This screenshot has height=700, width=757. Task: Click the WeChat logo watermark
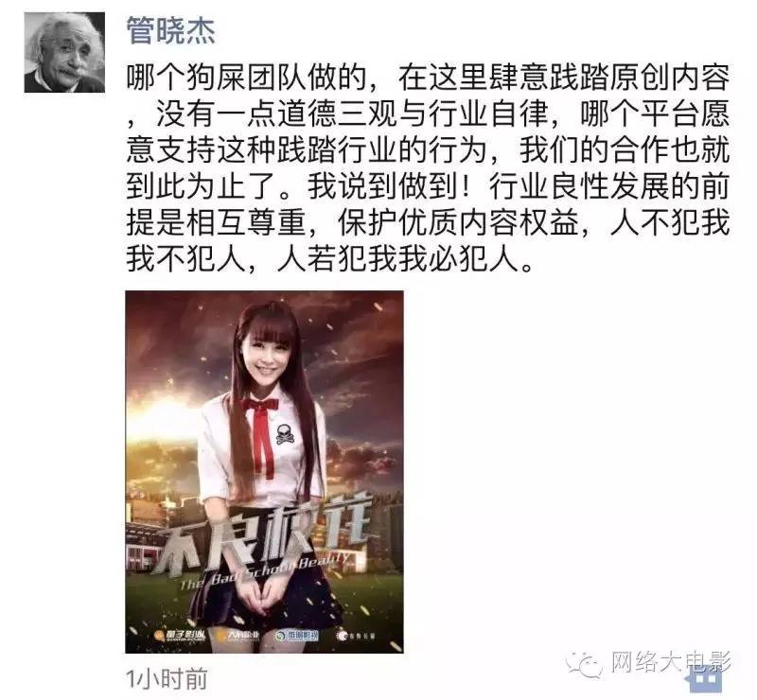click(585, 664)
